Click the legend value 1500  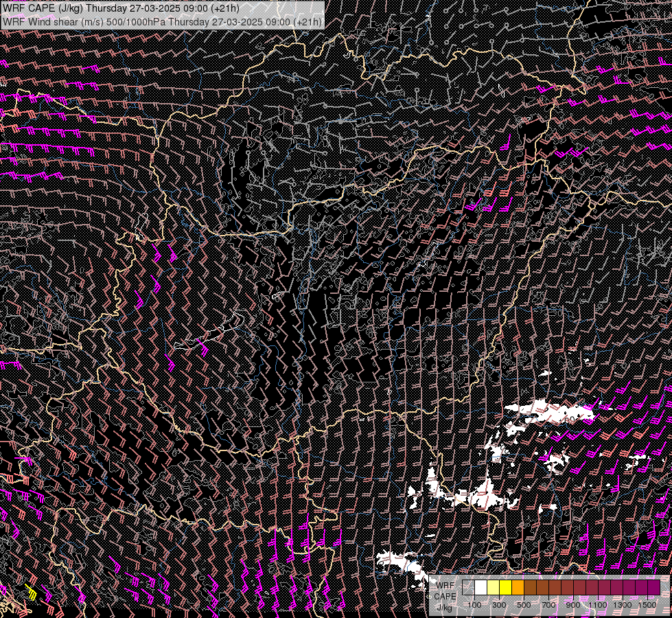click(x=647, y=605)
